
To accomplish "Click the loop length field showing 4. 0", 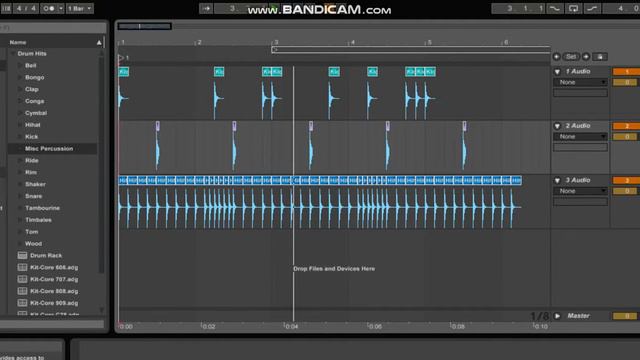I will [622, 8].
